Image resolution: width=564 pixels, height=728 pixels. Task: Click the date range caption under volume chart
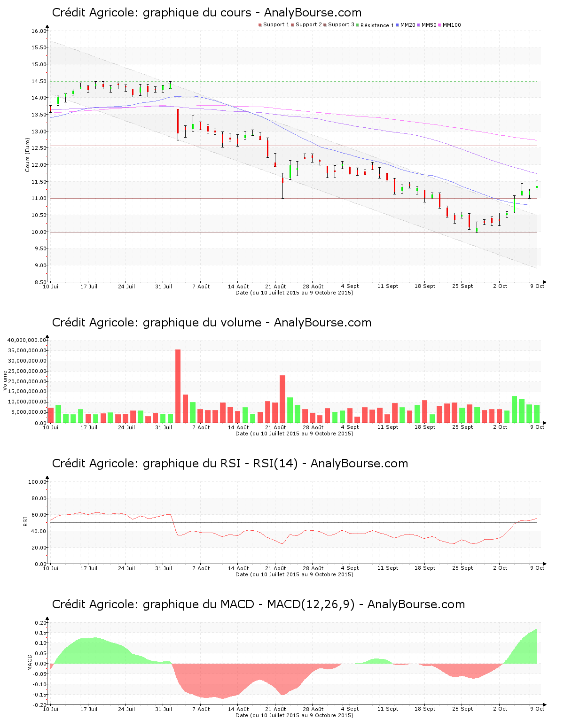[294, 434]
